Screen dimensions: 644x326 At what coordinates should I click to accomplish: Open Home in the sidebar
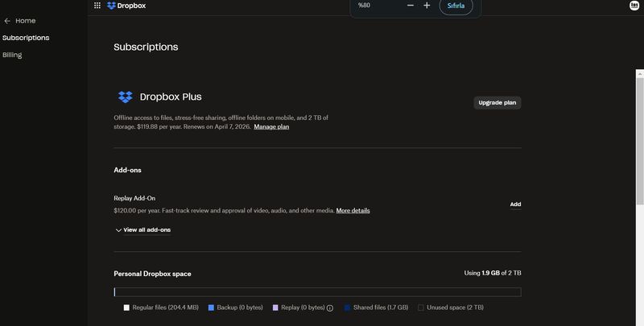click(x=26, y=21)
